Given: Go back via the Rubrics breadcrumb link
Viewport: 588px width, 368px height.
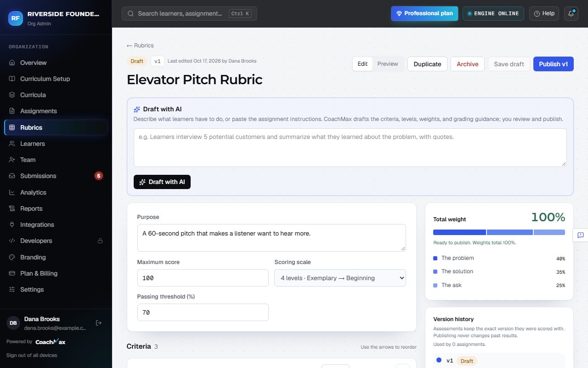Looking at the screenshot, I should [x=140, y=46].
